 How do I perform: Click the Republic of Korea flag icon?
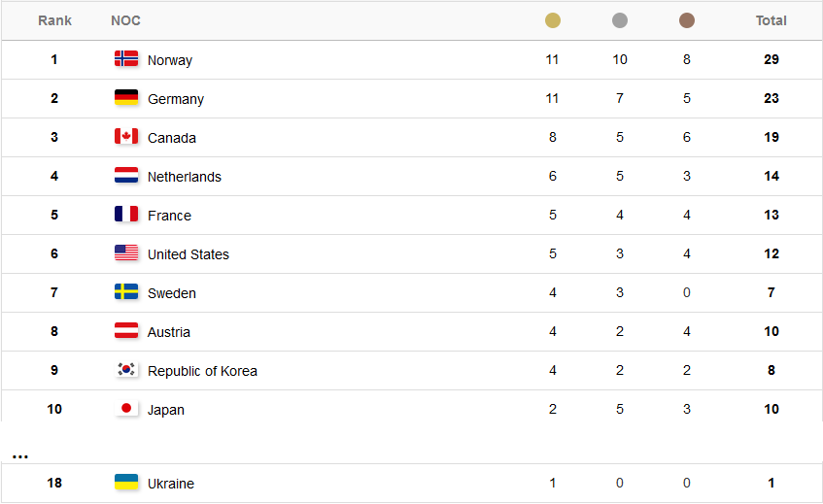coord(126,370)
